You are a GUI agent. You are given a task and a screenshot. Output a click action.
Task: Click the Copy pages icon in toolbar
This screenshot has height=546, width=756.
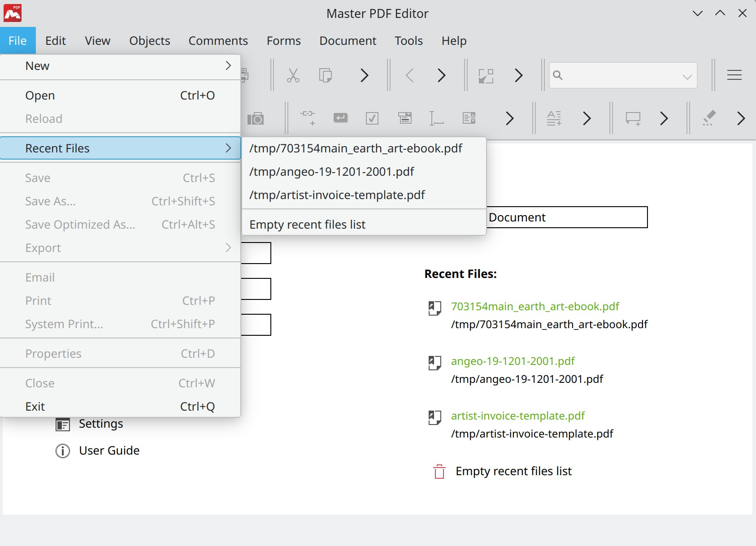click(x=326, y=75)
